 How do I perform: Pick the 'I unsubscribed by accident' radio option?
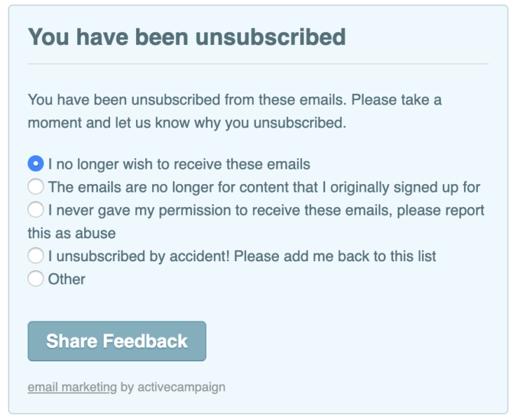(x=36, y=256)
